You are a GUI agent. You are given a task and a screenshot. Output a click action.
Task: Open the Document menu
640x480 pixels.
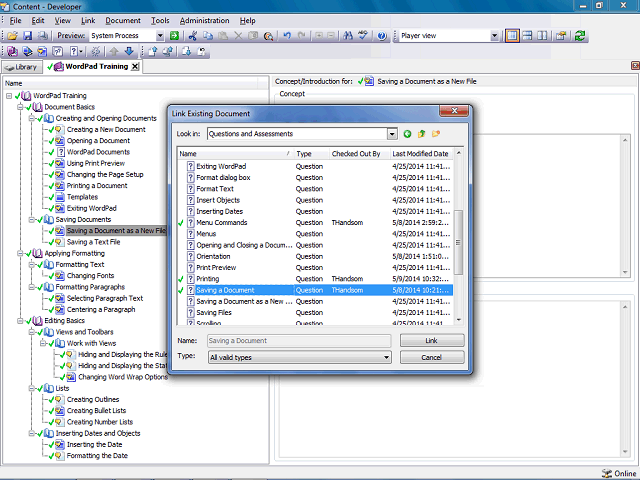tap(123, 20)
